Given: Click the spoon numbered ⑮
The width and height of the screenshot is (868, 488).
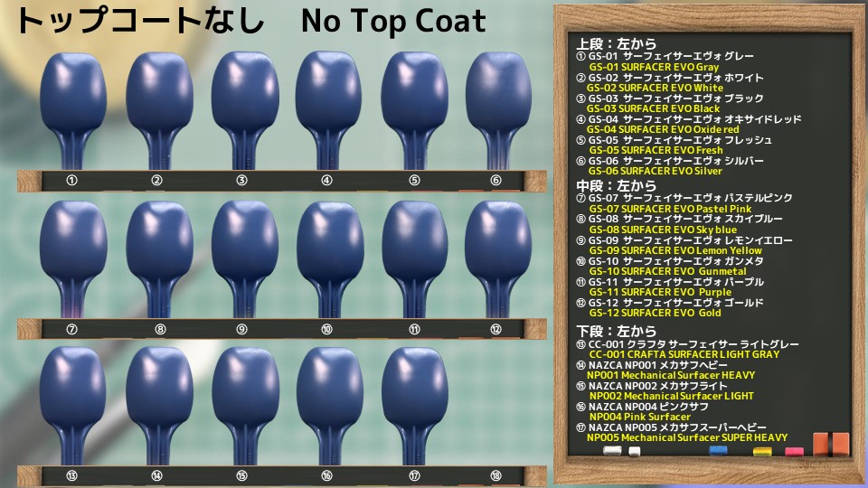Looking at the screenshot, I should pyautogui.click(x=245, y=406).
